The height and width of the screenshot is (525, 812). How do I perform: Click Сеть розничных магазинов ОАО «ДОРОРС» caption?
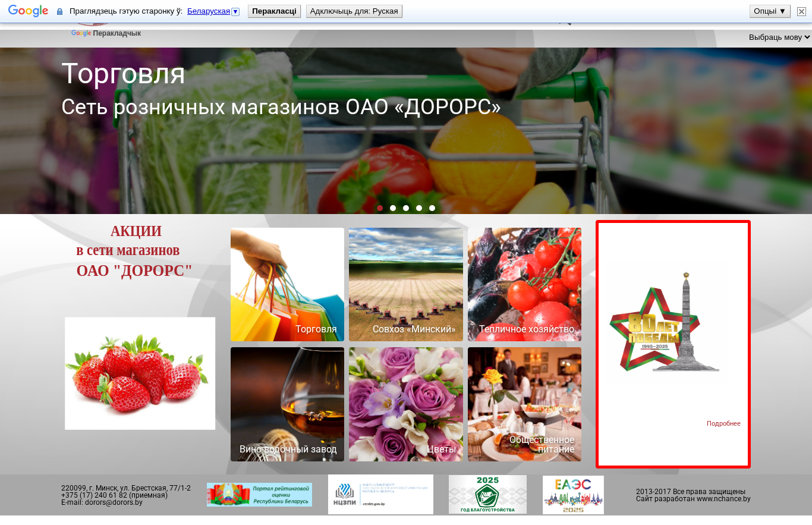click(x=281, y=107)
